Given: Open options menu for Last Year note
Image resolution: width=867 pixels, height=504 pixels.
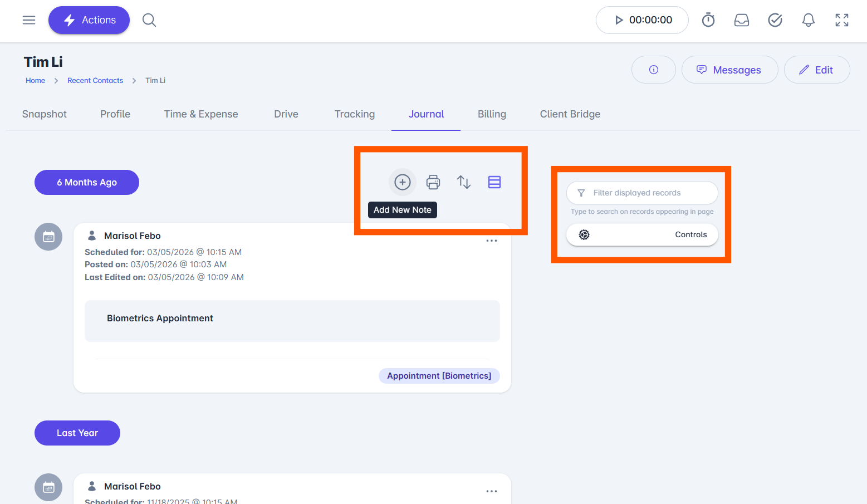Looking at the screenshot, I should [492, 491].
